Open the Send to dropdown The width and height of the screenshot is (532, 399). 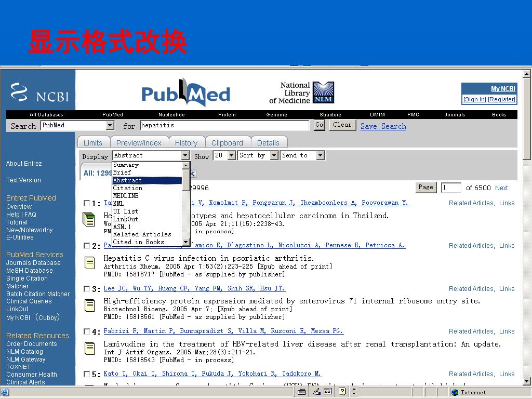pyautogui.click(x=320, y=155)
